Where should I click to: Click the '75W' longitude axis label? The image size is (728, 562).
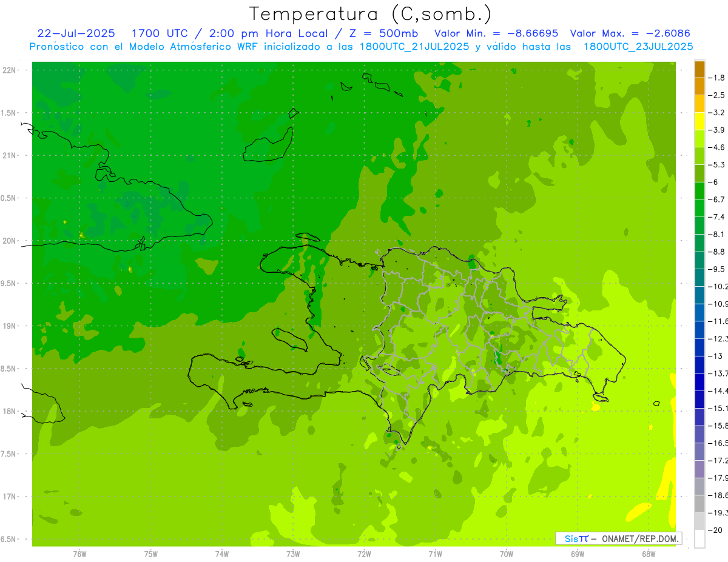pyautogui.click(x=151, y=554)
